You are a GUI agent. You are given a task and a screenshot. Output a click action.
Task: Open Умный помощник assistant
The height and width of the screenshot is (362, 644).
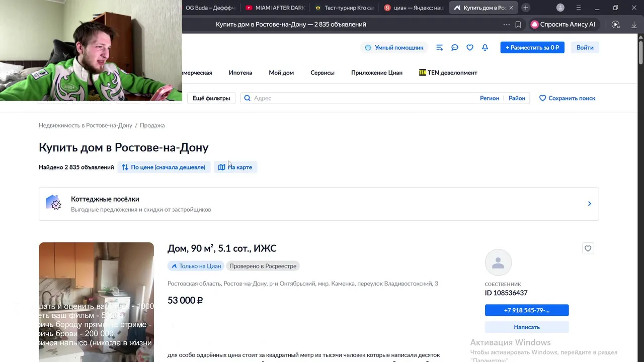pos(394,47)
